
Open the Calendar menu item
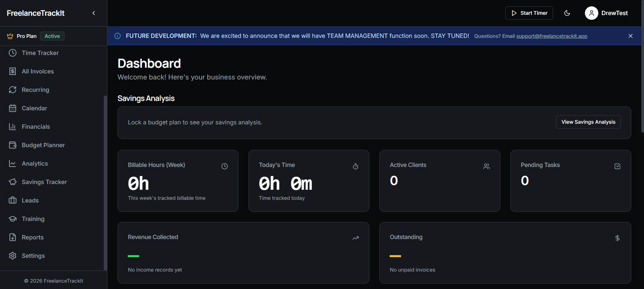[34, 108]
